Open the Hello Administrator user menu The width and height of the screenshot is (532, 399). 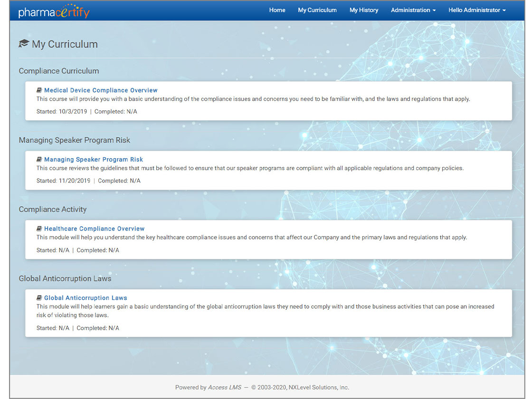tap(476, 10)
